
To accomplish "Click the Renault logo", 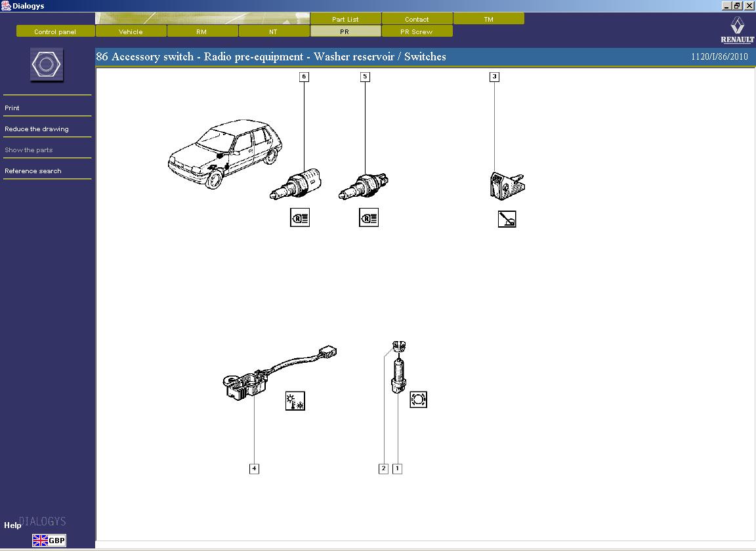I will 737,30.
